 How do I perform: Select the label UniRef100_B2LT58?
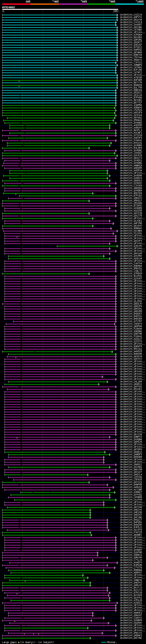point(131,87)
